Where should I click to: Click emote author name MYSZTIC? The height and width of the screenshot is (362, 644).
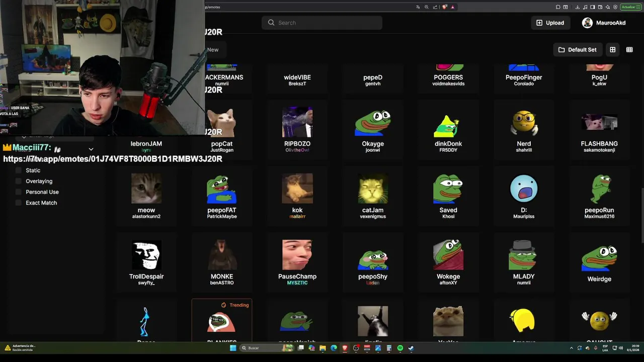pos(297,283)
